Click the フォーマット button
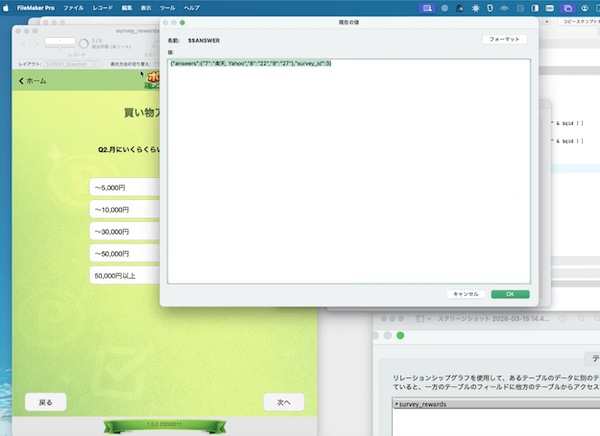 coord(503,39)
